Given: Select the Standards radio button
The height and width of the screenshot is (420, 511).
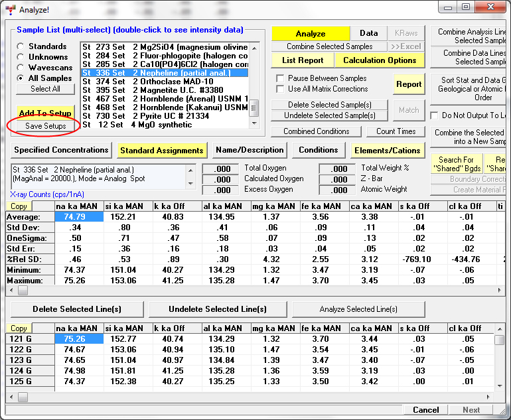Looking at the screenshot, I should [x=21, y=46].
